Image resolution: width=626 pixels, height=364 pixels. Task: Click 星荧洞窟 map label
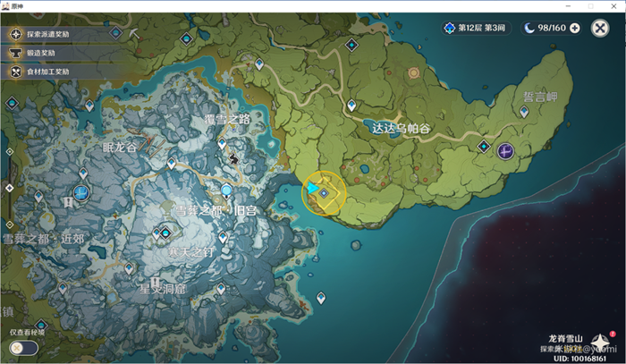click(162, 289)
